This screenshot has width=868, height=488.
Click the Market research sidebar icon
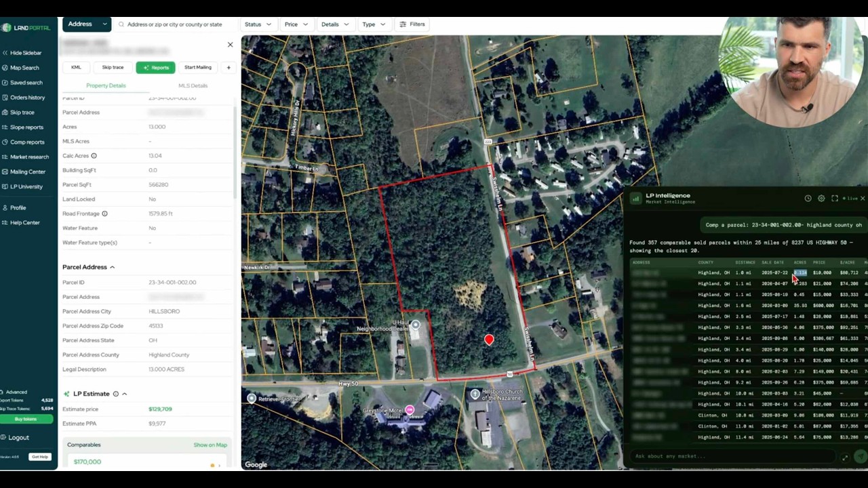pyautogui.click(x=5, y=157)
